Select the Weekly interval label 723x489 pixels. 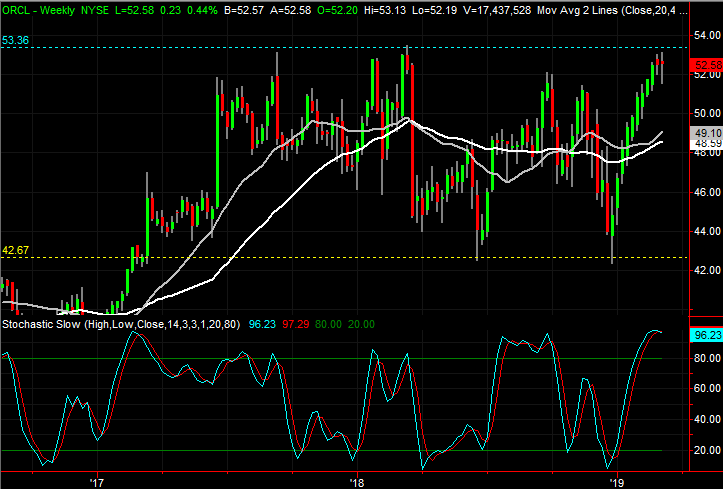[58, 8]
